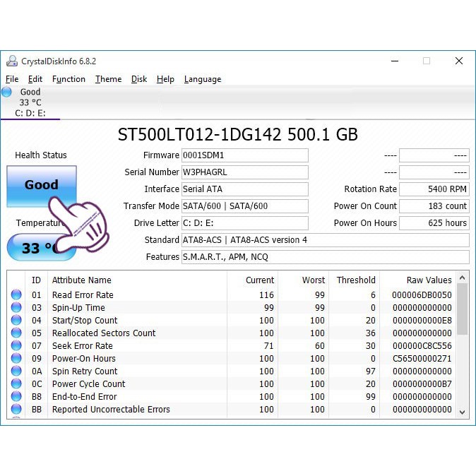Click status orb beside Spin-Up Time
Viewport: 476px width, 476px height.
point(16,308)
